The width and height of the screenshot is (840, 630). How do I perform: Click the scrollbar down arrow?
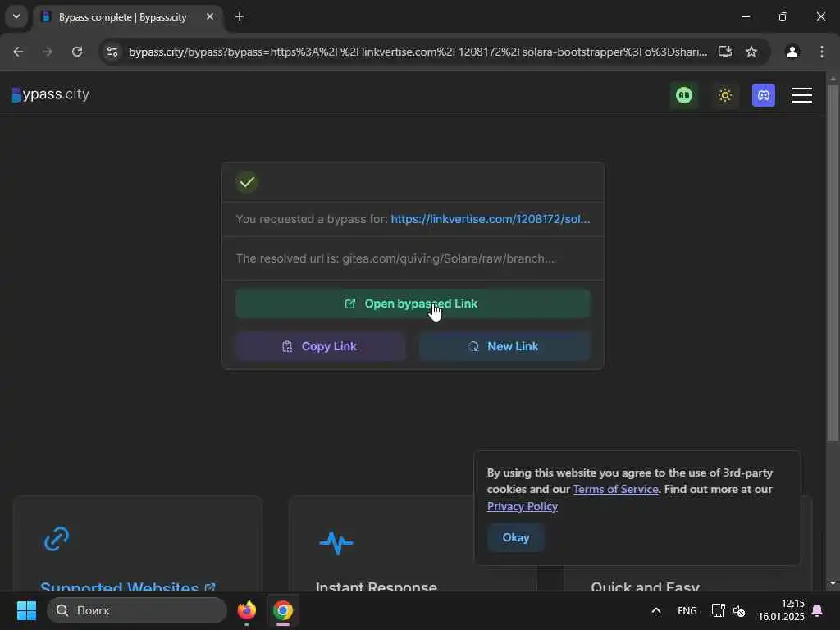coord(833,583)
